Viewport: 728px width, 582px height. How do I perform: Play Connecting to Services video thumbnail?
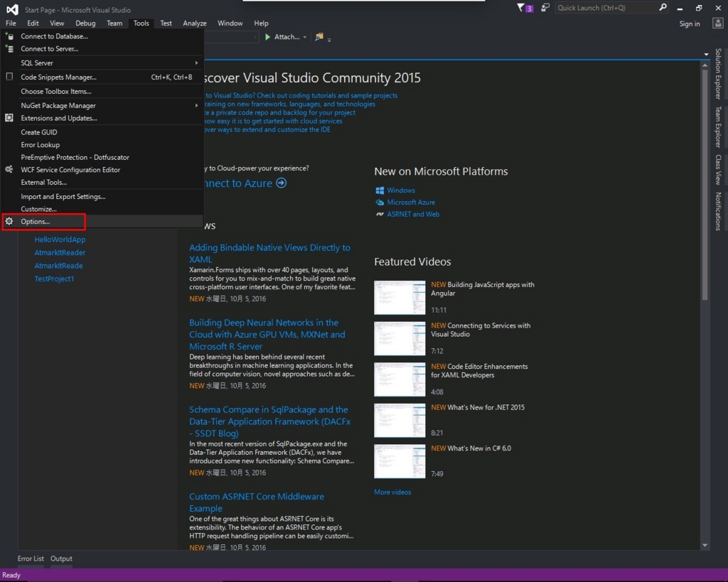click(x=400, y=338)
